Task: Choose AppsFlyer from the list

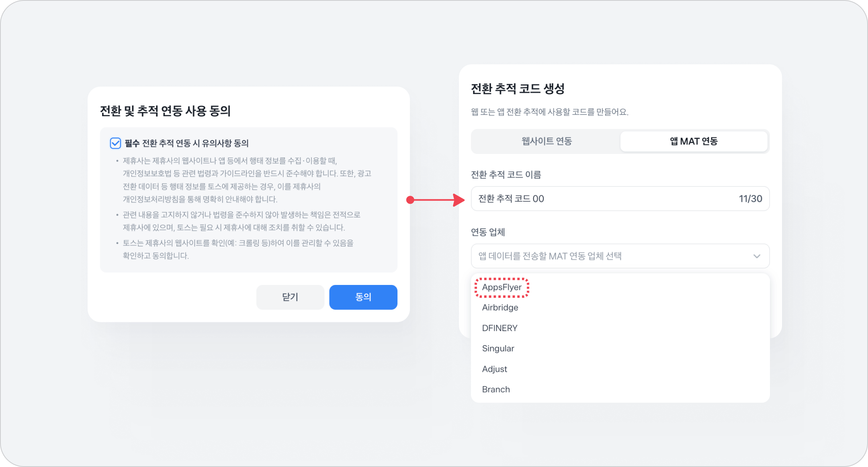Action: coord(502,287)
